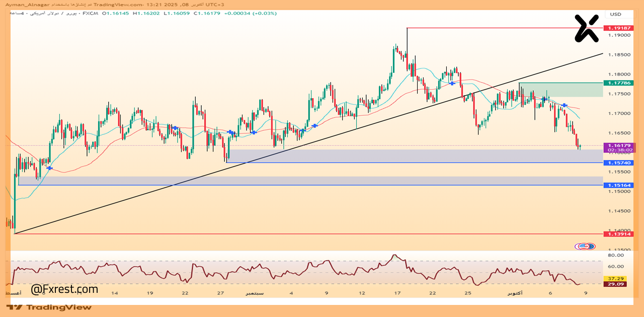Click the red 1.19187 price label
Viewport: 644px width, 317px height.
[618, 28]
